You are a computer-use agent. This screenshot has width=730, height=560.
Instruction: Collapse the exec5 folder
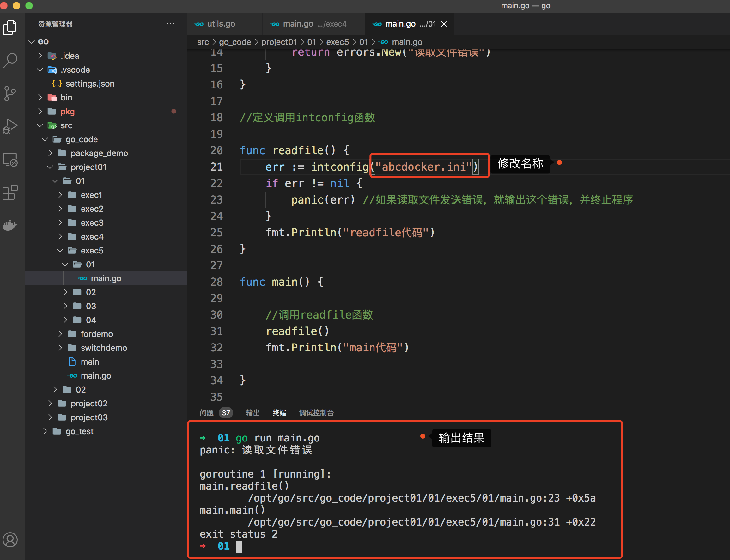point(92,250)
